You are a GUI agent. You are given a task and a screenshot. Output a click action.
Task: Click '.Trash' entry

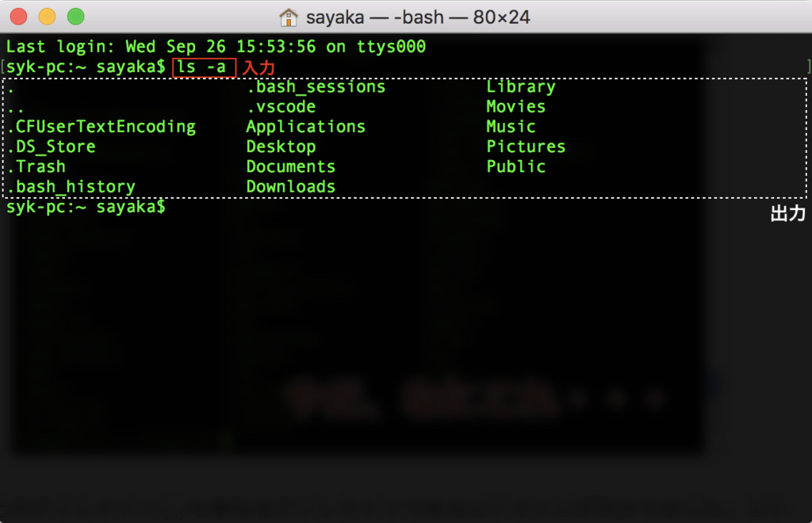point(36,166)
